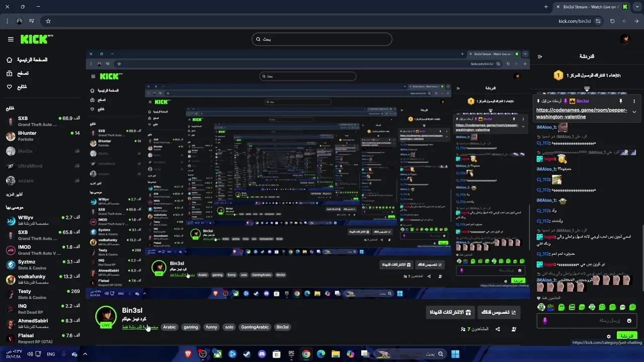Open the codenames.game room link
Viewport: 644px width, 362px height.
click(582, 113)
